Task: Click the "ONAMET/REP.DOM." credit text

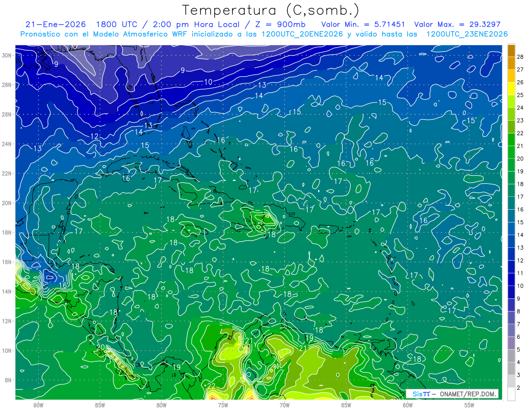Action: (x=467, y=394)
